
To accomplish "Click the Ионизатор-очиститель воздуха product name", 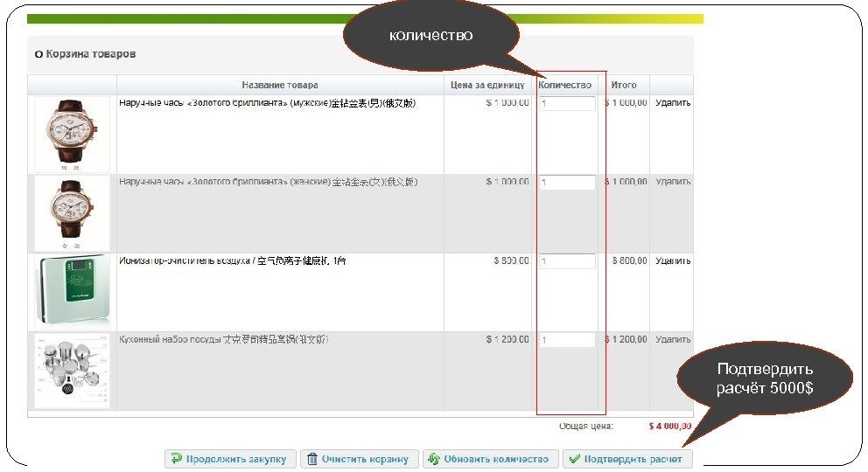I will pyautogui.click(x=233, y=260).
